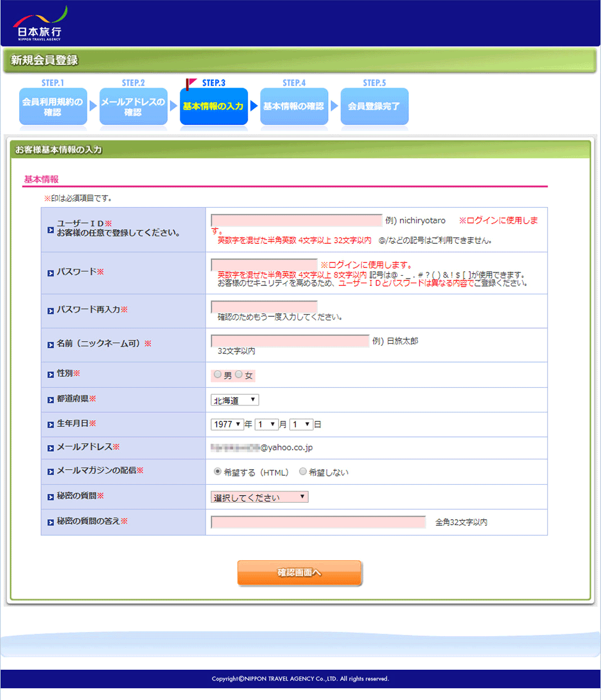Click the secret question answer input field
This screenshot has width=601, height=700.
click(318, 522)
